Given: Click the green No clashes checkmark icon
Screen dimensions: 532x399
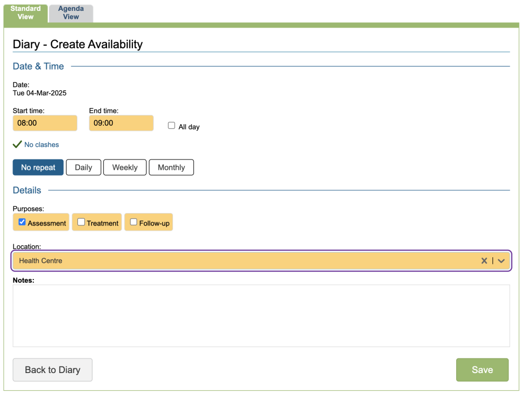Looking at the screenshot, I should coord(17,144).
